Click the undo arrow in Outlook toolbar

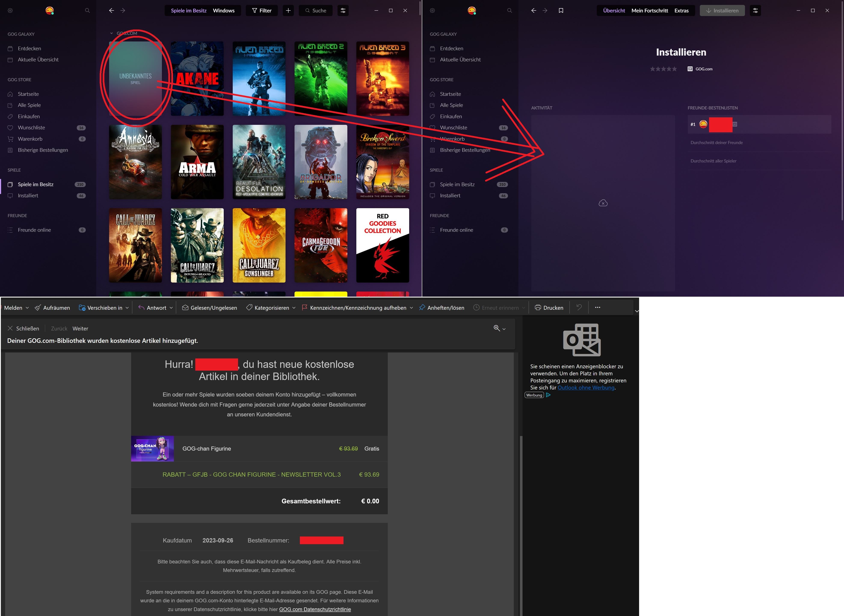pyautogui.click(x=579, y=307)
